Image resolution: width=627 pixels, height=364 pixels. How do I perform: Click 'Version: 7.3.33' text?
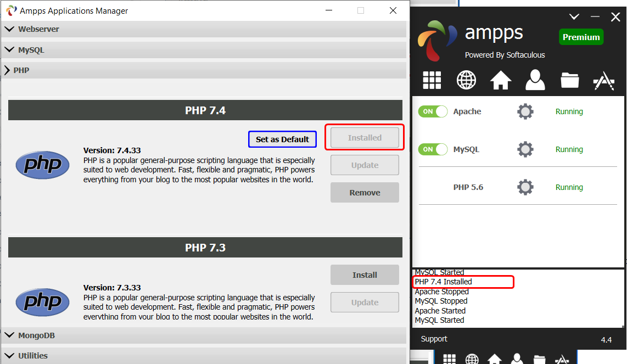click(x=112, y=288)
